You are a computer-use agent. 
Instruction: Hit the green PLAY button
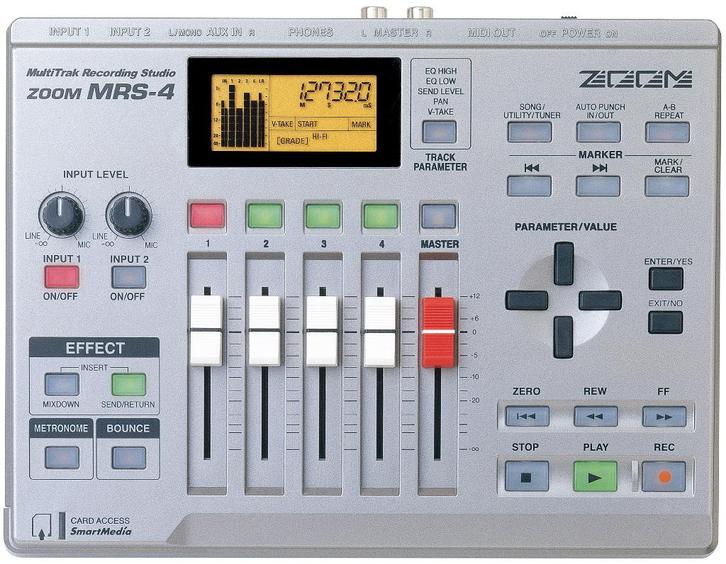coord(595,476)
